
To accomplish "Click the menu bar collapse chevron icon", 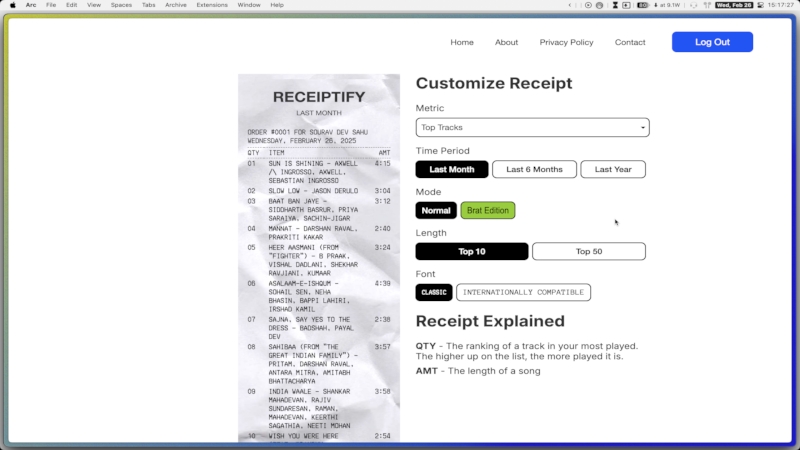I will click(x=570, y=5).
